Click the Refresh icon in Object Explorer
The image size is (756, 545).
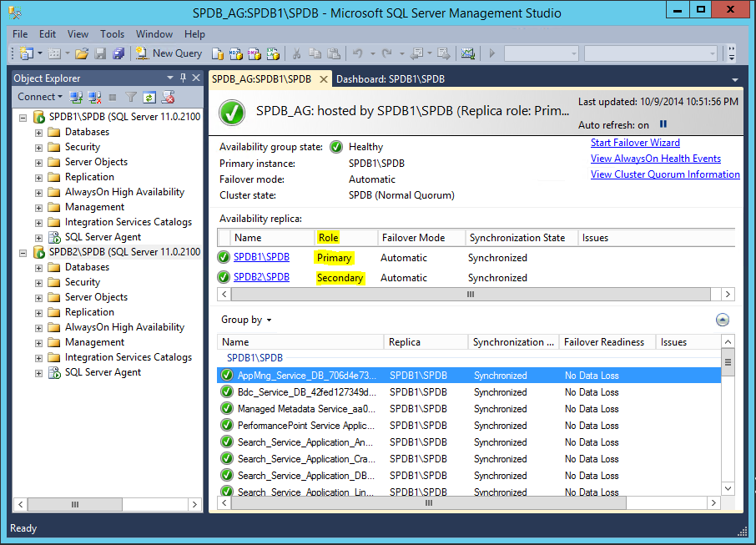point(149,98)
